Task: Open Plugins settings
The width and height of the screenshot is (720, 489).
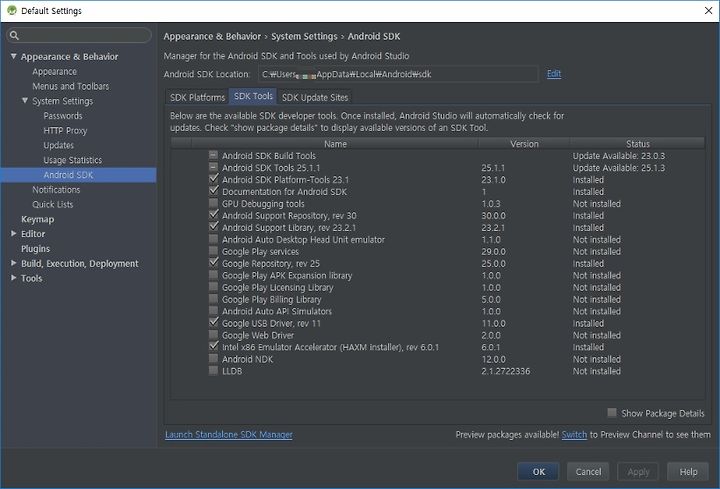Action: coord(35,248)
